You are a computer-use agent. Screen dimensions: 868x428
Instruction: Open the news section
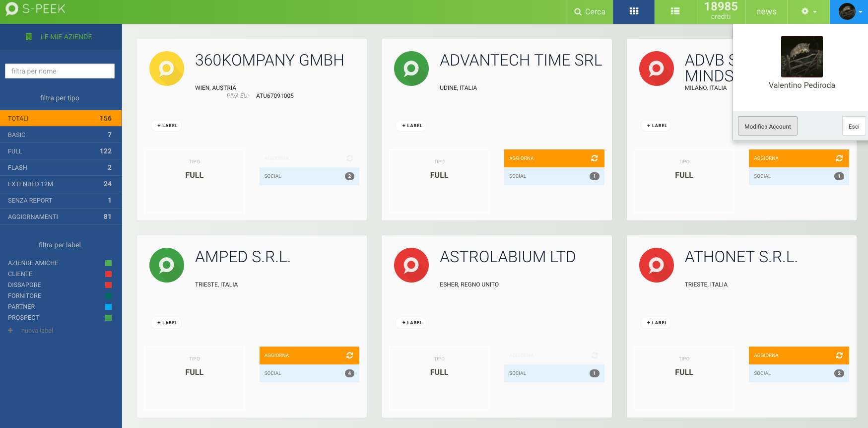coord(766,11)
